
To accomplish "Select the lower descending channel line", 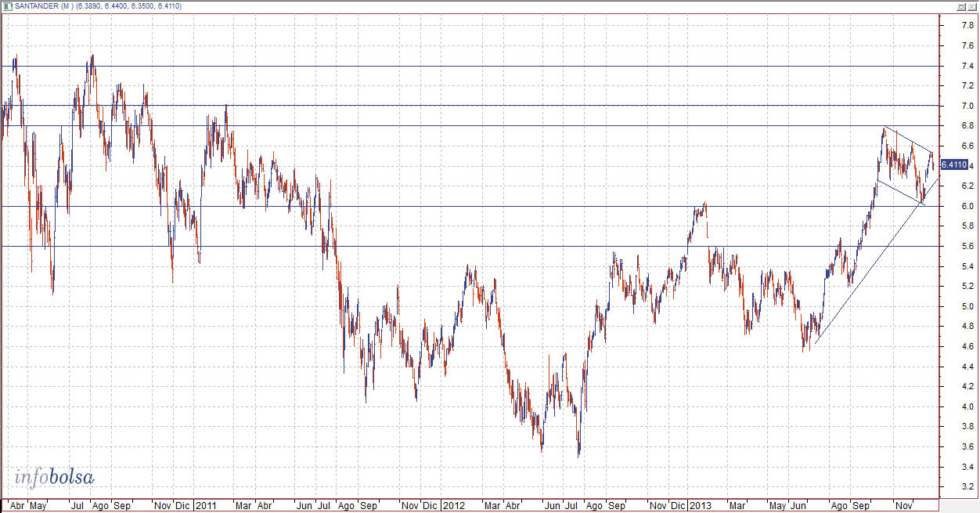I will click(x=900, y=193).
